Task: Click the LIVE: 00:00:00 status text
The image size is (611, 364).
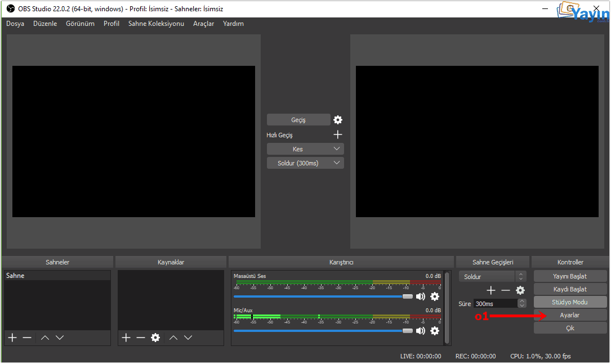Action: pos(421,356)
